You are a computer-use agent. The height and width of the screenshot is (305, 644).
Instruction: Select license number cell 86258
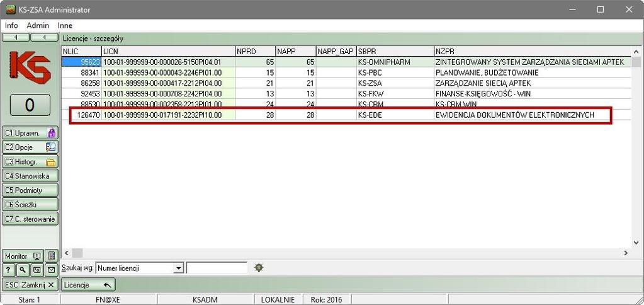click(81, 83)
